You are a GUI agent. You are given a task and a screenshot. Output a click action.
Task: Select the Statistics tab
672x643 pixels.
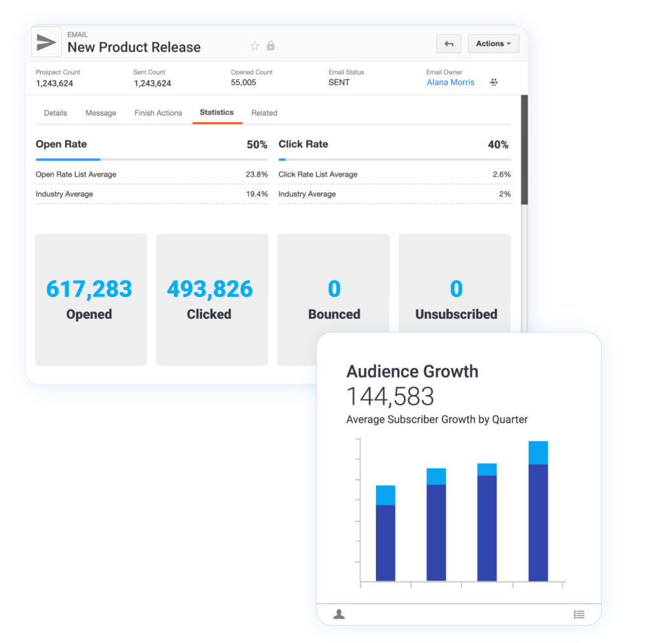tap(217, 112)
